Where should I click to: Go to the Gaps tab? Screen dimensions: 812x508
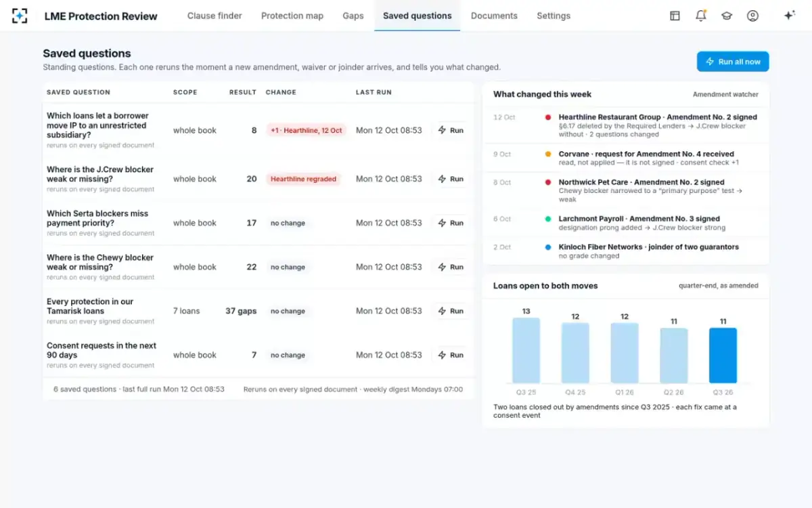click(x=353, y=16)
